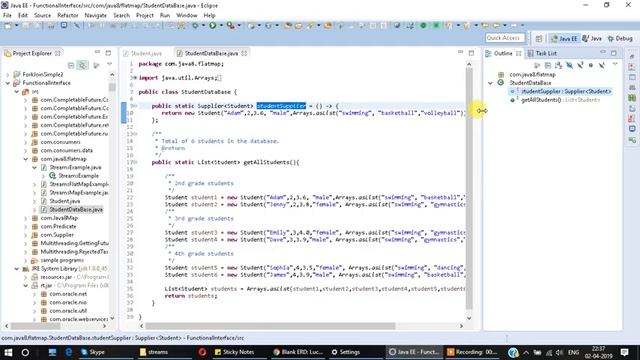This screenshot has width=640, height=360.
Task: Close the StudentDataBase.java editor tab
Action: (x=244, y=53)
